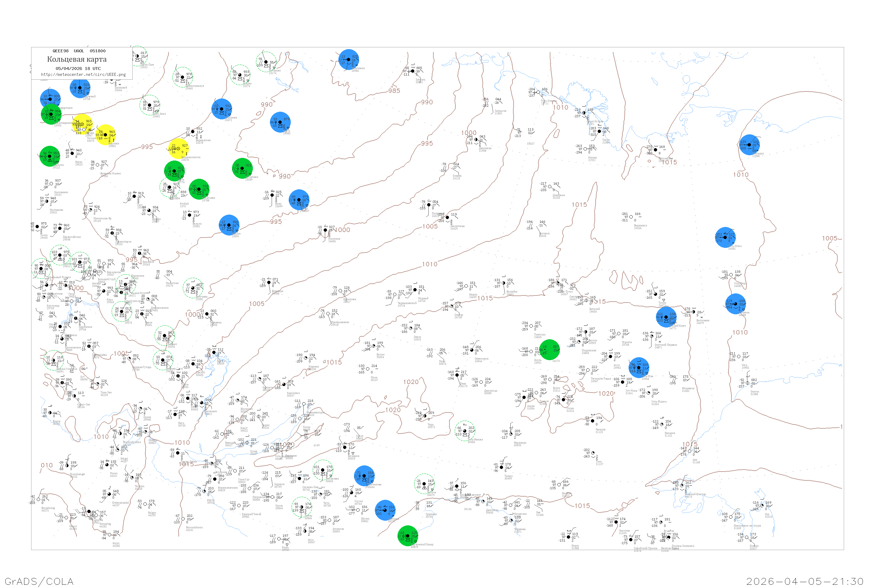Click the green Tutonchany station circle
This screenshot has height=588, width=882.
tap(242, 168)
